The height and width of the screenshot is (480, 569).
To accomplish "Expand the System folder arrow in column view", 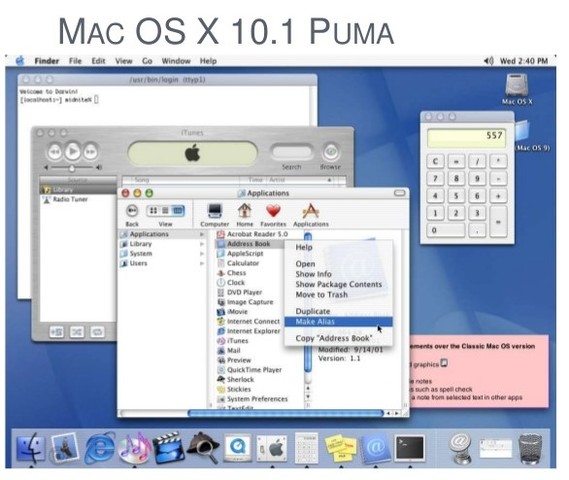I will click(202, 254).
